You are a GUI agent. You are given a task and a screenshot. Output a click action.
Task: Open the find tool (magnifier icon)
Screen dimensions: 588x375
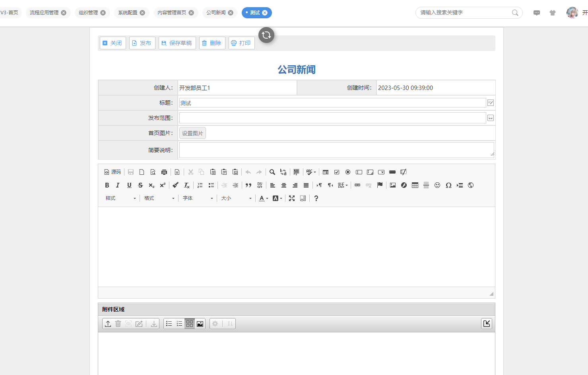(x=272, y=172)
